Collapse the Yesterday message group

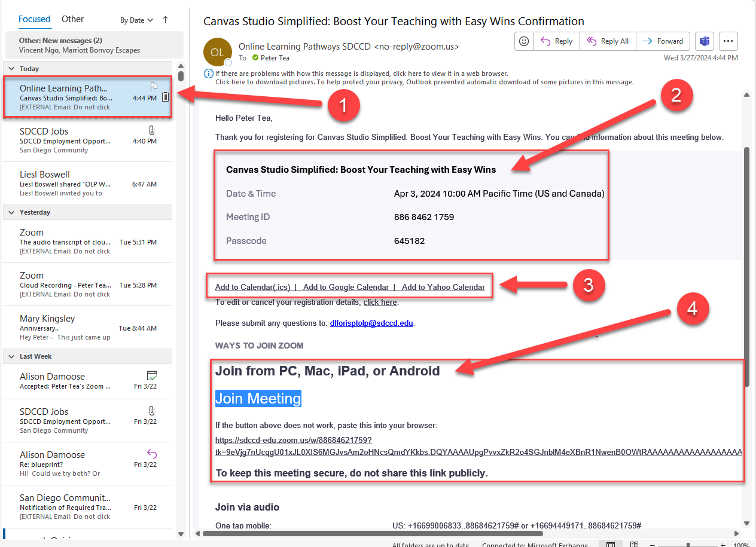coord(10,212)
